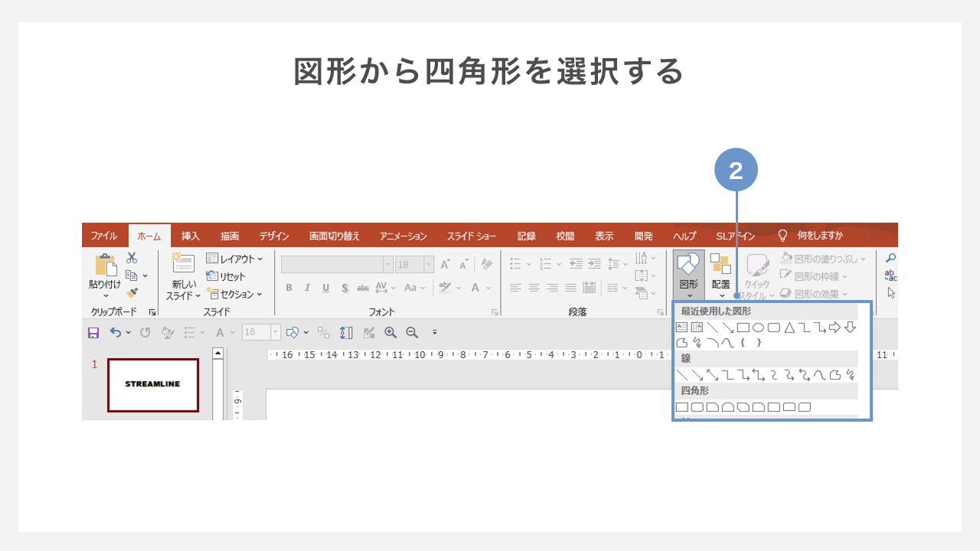This screenshot has height=551, width=980.
Task: Toggle Bold formatting
Action: [289, 288]
